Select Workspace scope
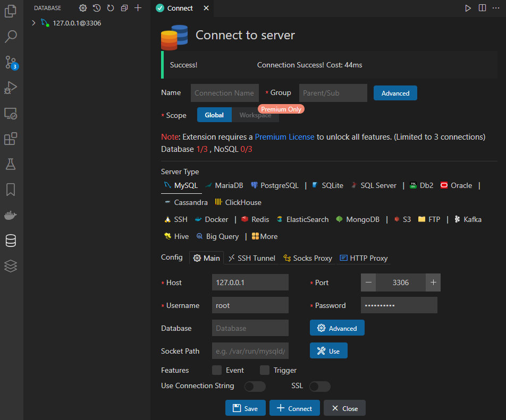506x420 pixels. 255,115
